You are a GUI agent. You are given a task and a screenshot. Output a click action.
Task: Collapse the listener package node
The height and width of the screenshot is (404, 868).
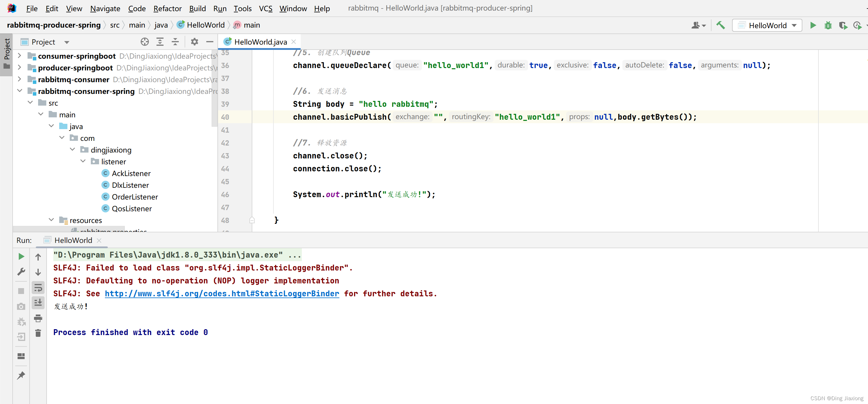(x=83, y=161)
